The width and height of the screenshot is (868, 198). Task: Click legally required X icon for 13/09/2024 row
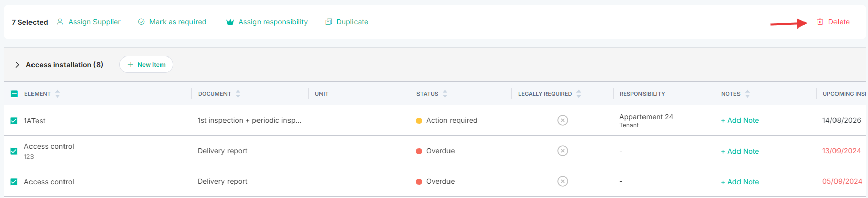pyautogui.click(x=562, y=151)
